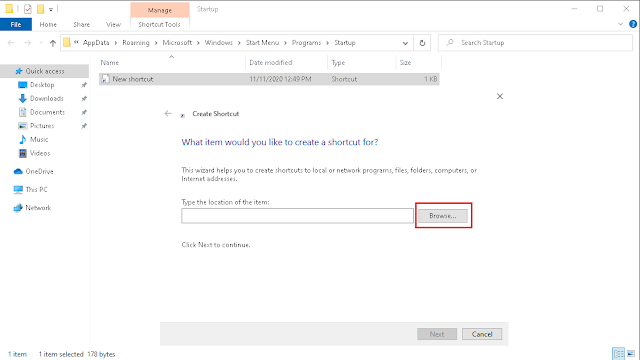The height and width of the screenshot is (360, 640).
Task: Expand chevron after Programs in path
Action: coord(327,43)
